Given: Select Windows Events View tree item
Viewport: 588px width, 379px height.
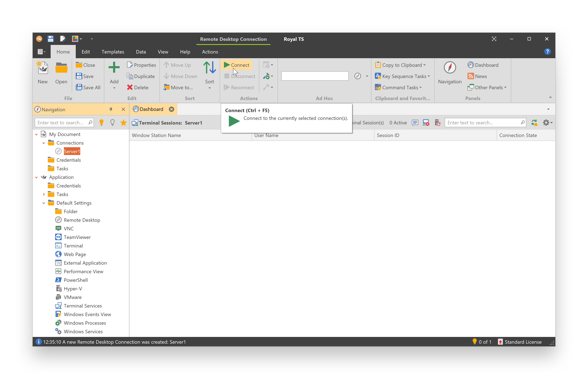Looking at the screenshot, I should (87, 314).
